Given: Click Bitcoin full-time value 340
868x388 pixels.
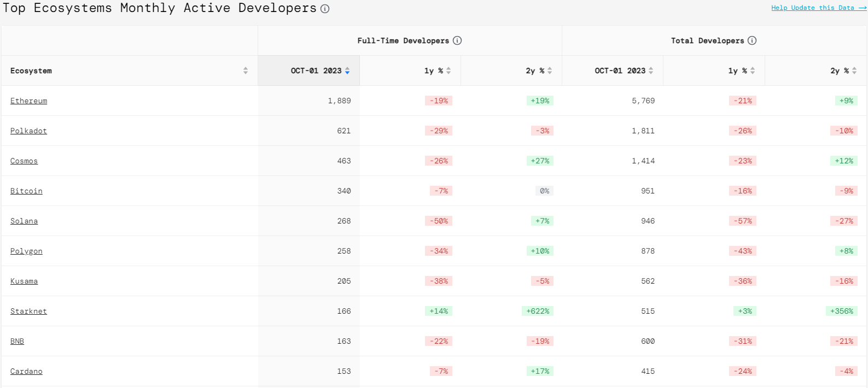Looking at the screenshot, I should (x=344, y=191).
